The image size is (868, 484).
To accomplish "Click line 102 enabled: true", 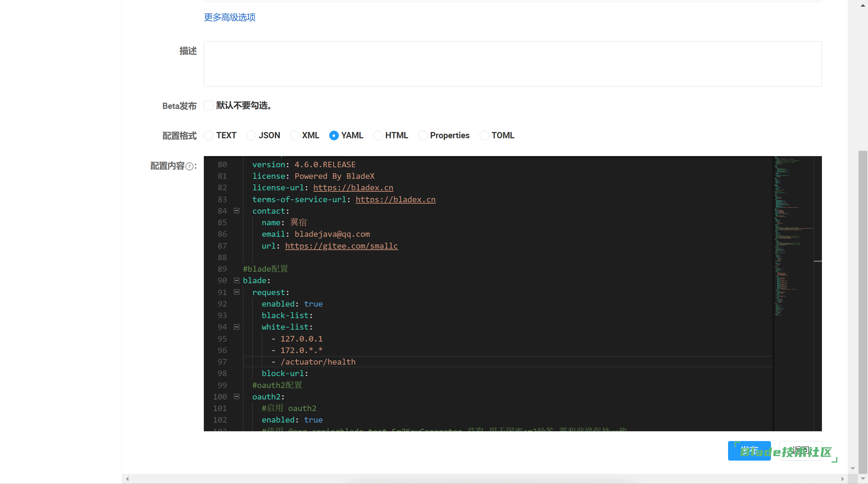I will point(292,420).
